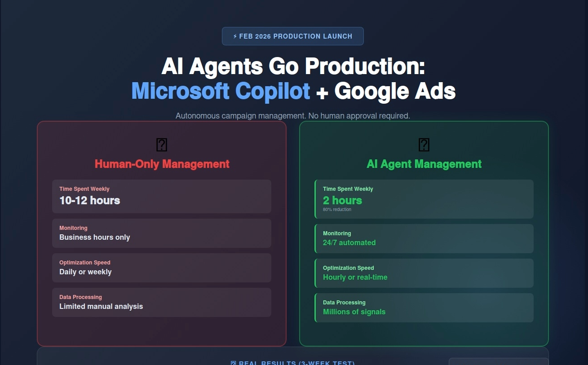The height and width of the screenshot is (365, 588).
Task: Click Optimization Speed label in AI Agent card
Action: (x=348, y=268)
